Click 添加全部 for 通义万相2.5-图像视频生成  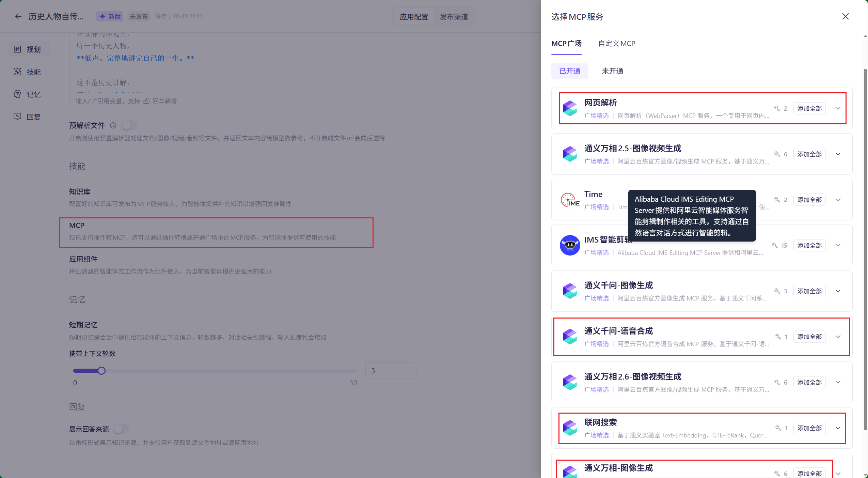click(809, 154)
